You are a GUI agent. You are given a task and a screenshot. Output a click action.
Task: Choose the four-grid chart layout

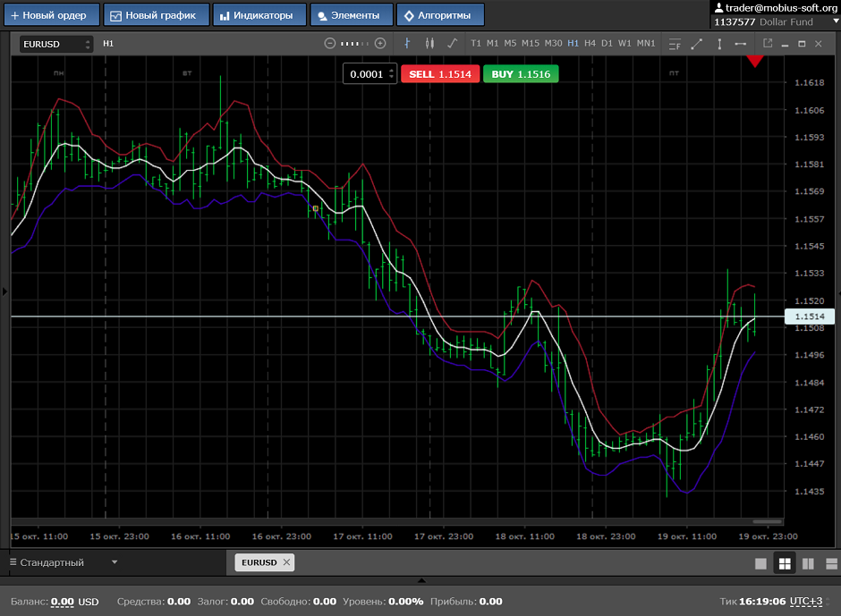[x=785, y=563]
